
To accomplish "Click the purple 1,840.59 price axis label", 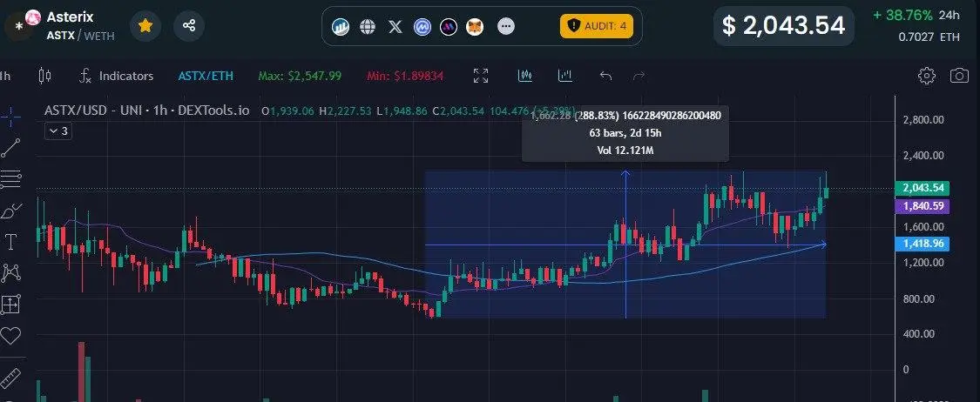I will point(923,206).
